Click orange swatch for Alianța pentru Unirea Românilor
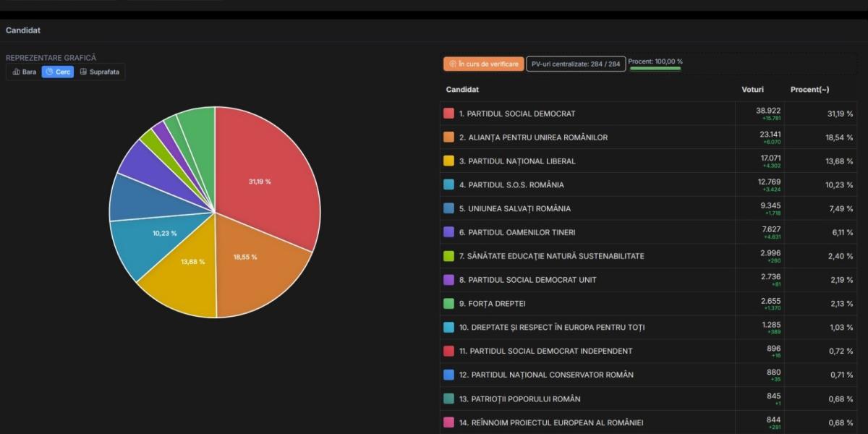Viewport: 868px width, 434px height. coord(448,137)
